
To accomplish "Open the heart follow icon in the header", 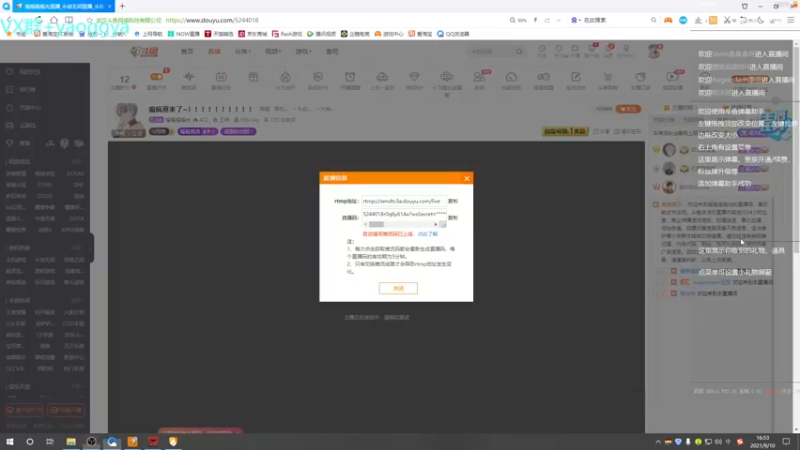I will coord(559,49).
